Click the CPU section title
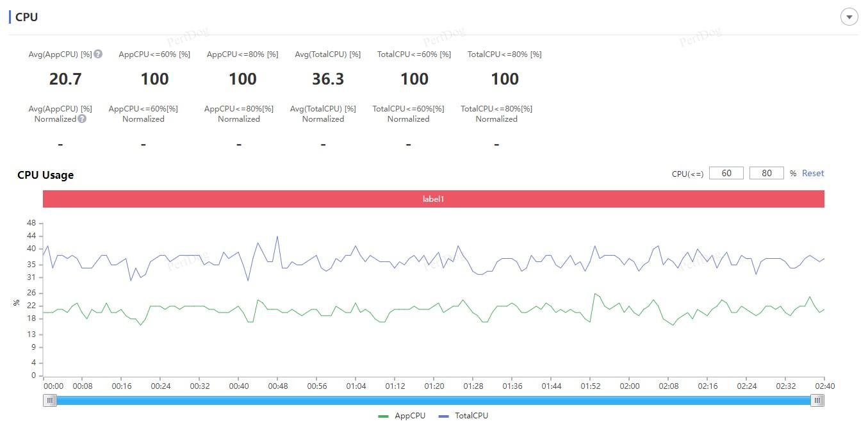868x444 pixels. tap(26, 17)
